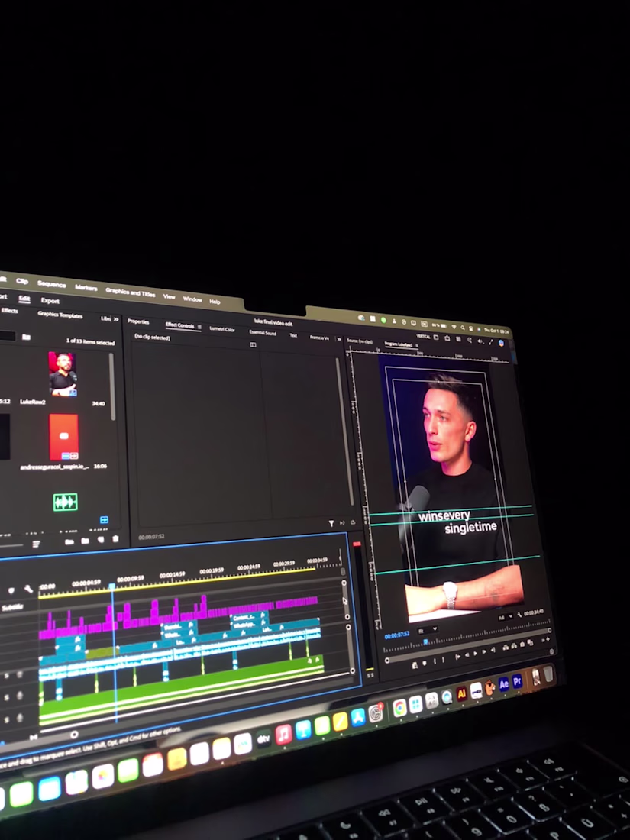Open the Sequence menu

coord(51,284)
